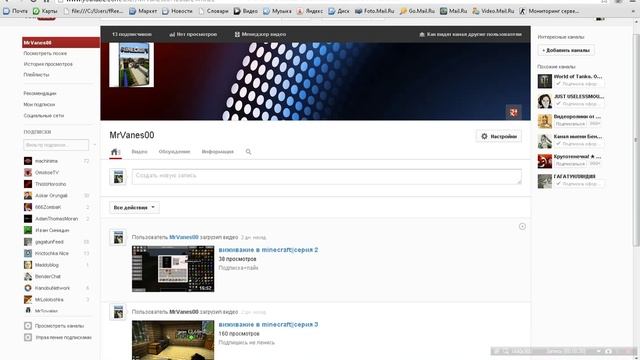
Task: Open the Музыка bookmark
Action: 278,11
